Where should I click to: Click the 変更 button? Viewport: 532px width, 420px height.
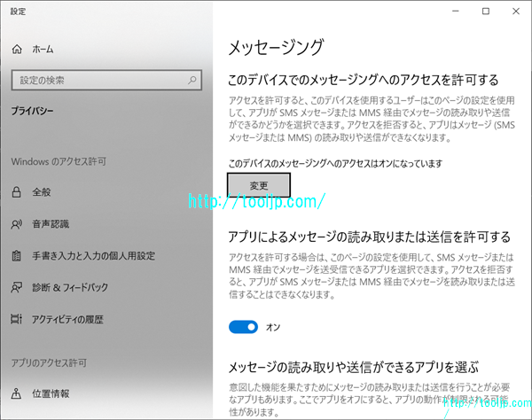point(259,185)
